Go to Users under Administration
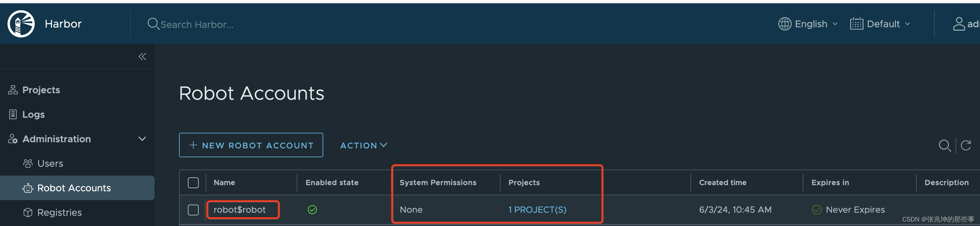Screen dimensions: 980x226 pos(50,163)
